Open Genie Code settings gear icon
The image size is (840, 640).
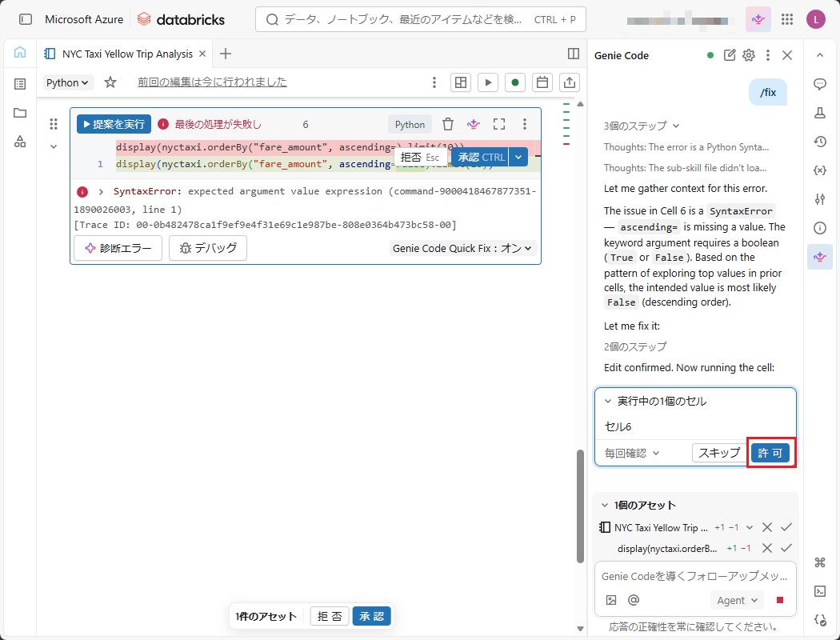pyautogui.click(x=749, y=55)
